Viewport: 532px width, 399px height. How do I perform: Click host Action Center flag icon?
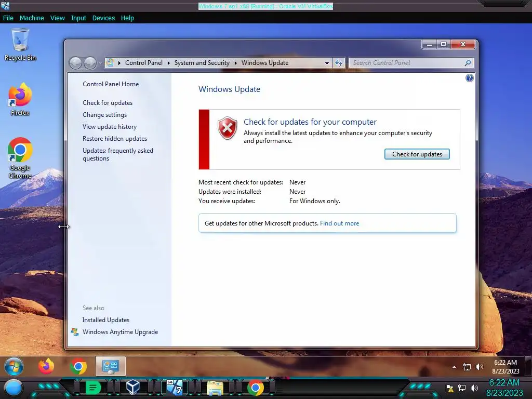pos(449,388)
